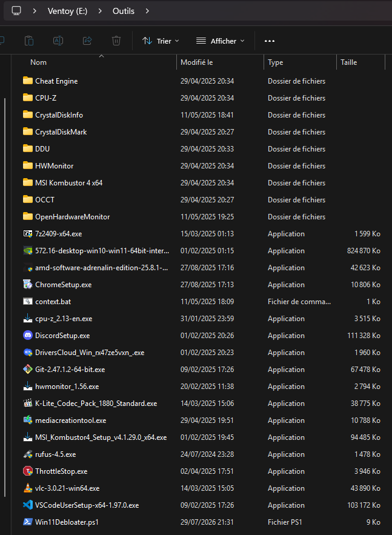Select the Cheat Engine folder icon
Image resolution: width=392 pixels, height=535 pixels.
click(x=28, y=81)
